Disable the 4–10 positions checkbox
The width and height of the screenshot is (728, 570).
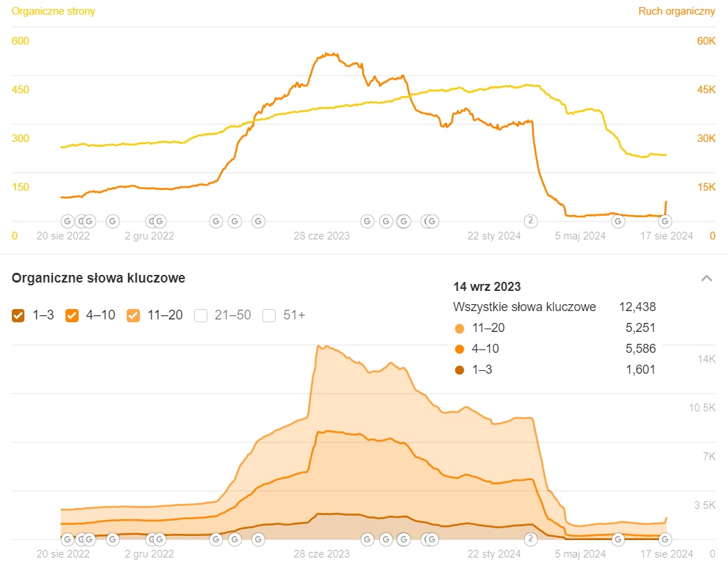pyautogui.click(x=72, y=316)
